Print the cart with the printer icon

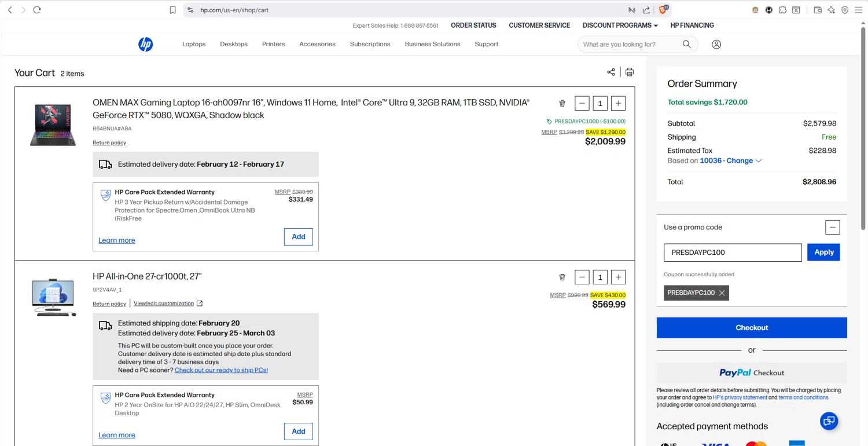tap(630, 72)
